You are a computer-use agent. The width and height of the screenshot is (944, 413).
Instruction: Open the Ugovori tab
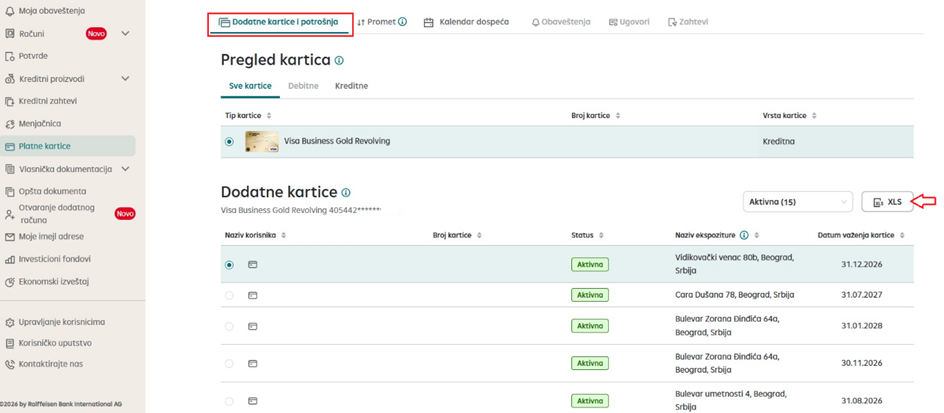pyautogui.click(x=629, y=22)
